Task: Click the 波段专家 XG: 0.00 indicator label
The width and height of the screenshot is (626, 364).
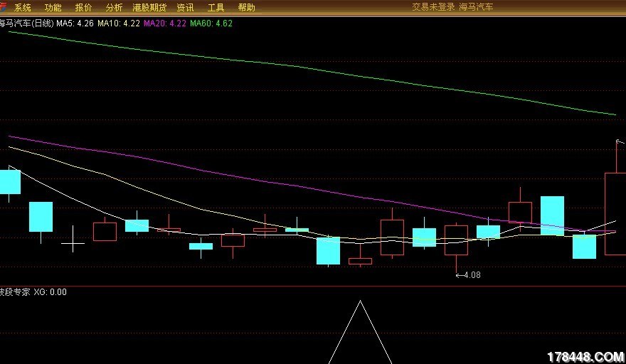Action: click(x=33, y=292)
